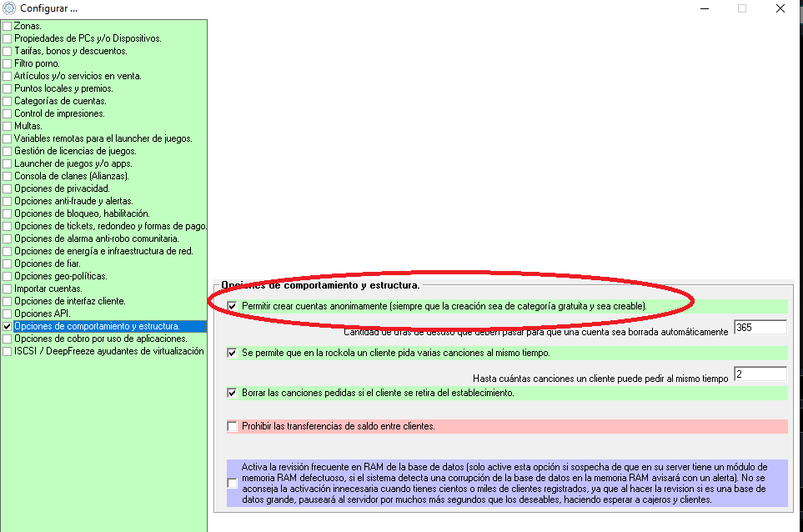Select Opciones de energía e infraestructura de red
The width and height of the screenshot is (803, 532).
(103, 251)
